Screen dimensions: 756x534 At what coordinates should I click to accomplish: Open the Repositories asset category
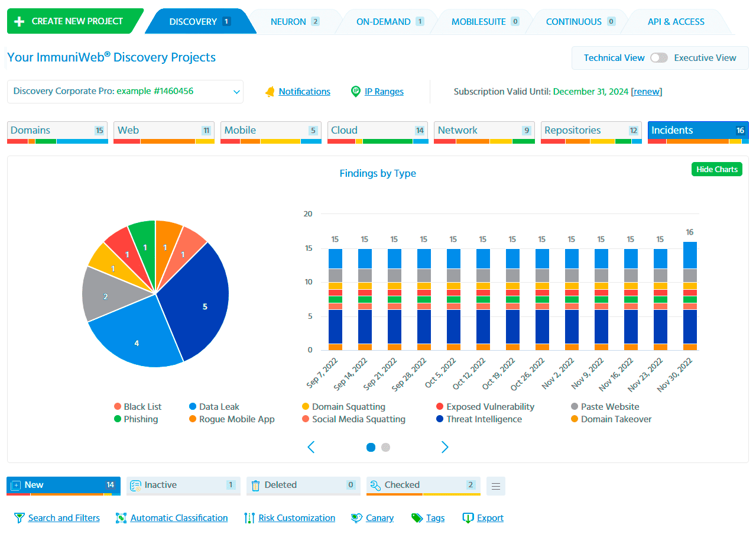(x=591, y=132)
